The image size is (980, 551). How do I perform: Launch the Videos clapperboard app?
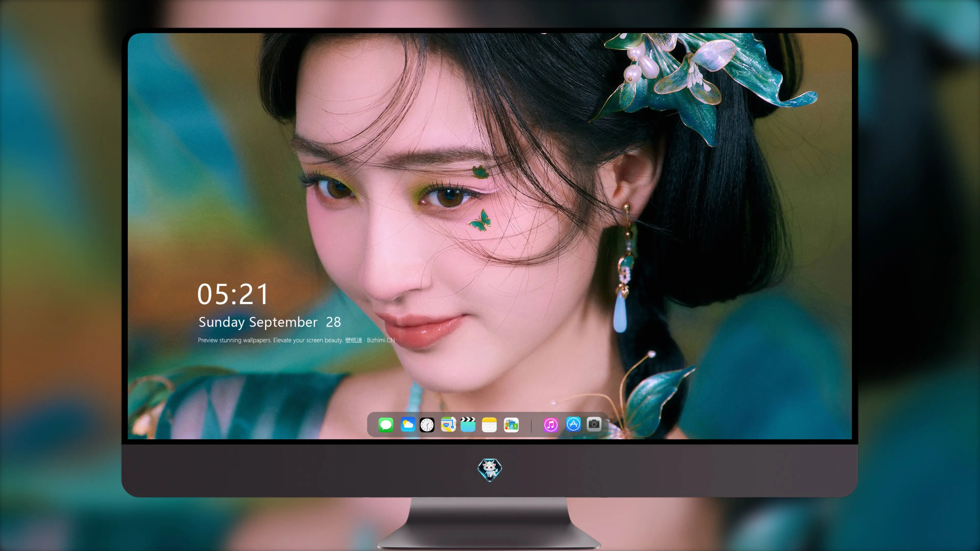[468, 424]
